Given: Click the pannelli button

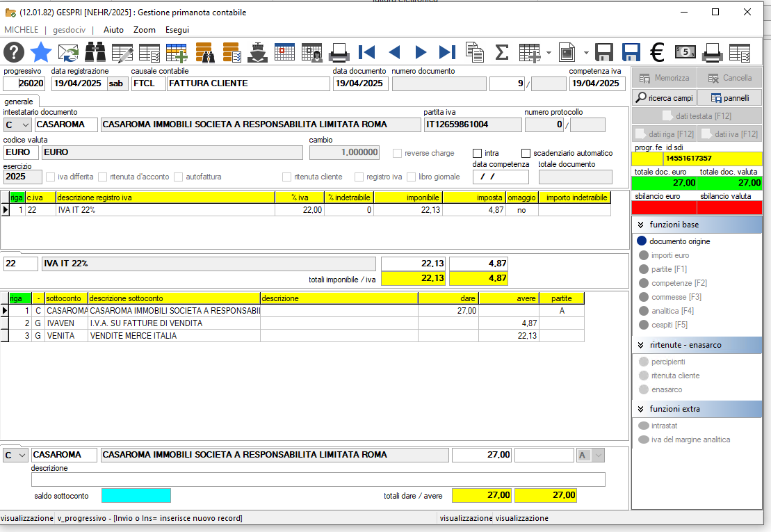Looking at the screenshot, I should coord(730,98).
